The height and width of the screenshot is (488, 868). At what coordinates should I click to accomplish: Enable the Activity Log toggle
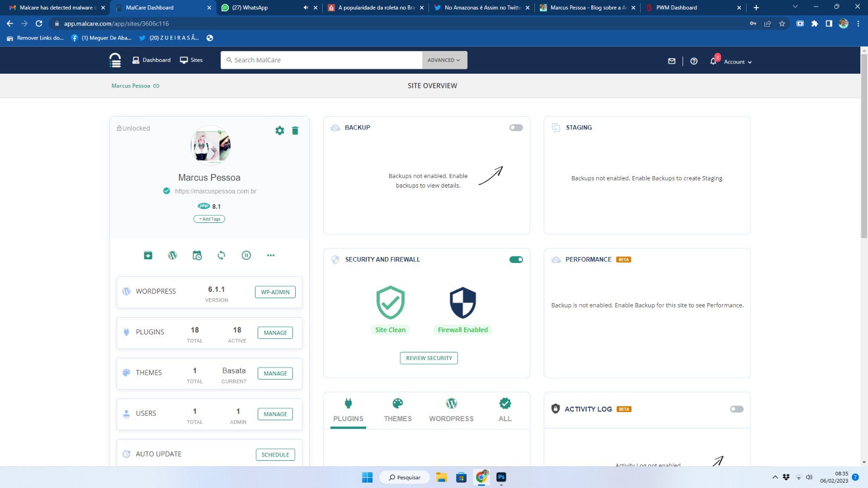(x=737, y=409)
